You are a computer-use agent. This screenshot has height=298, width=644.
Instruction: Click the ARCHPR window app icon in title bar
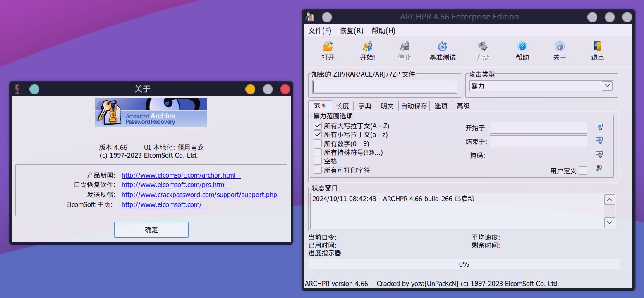[x=310, y=17]
